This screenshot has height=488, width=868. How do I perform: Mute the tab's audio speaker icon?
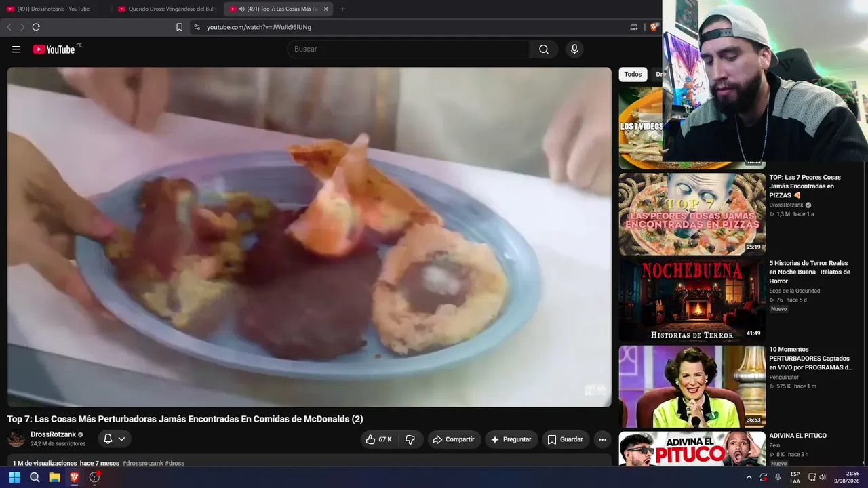pyautogui.click(x=242, y=9)
